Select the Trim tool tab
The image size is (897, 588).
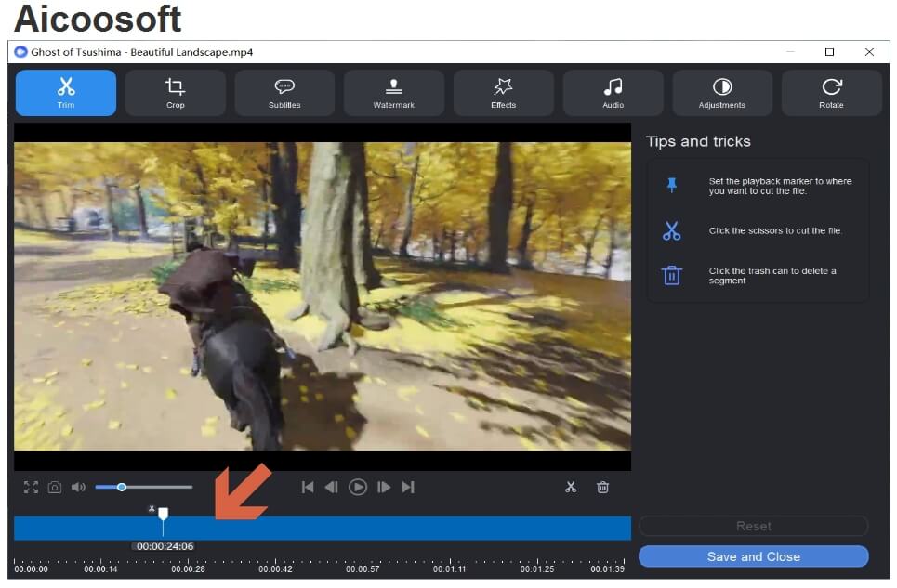point(66,93)
